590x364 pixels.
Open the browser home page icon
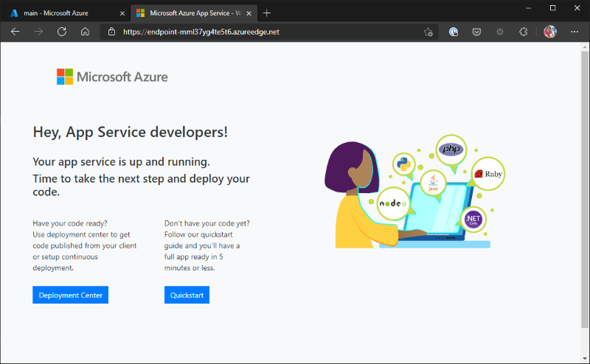[85, 32]
